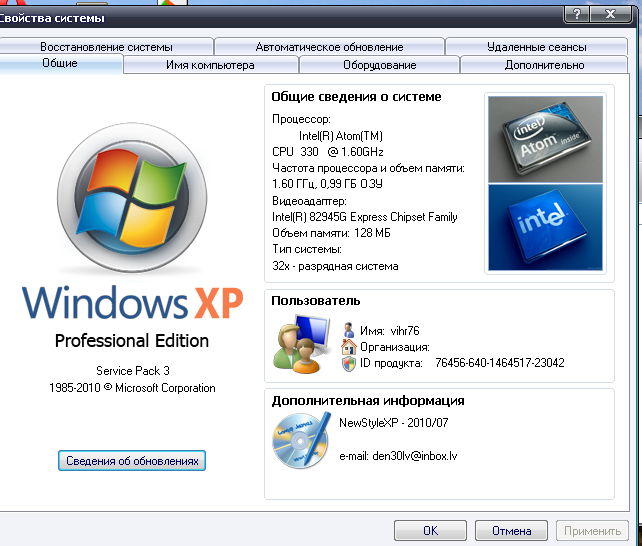Click the Intel Atom inside badge image
This screenshot has width=642, height=546.
pyautogui.click(x=545, y=139)
